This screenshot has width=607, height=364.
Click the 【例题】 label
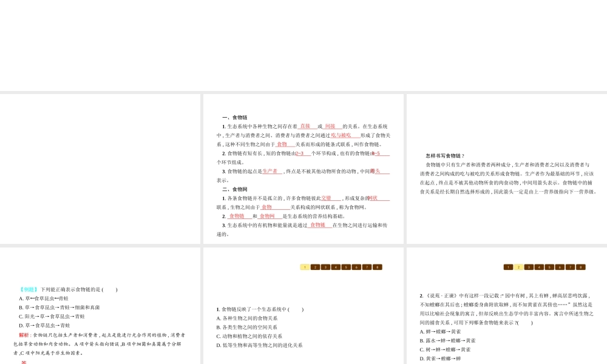29,289
